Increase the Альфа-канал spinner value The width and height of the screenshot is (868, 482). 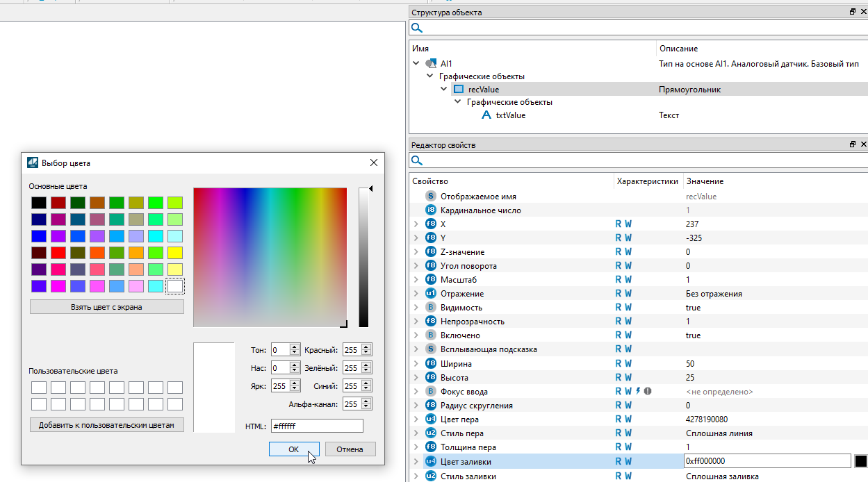[x=367, y=401]
